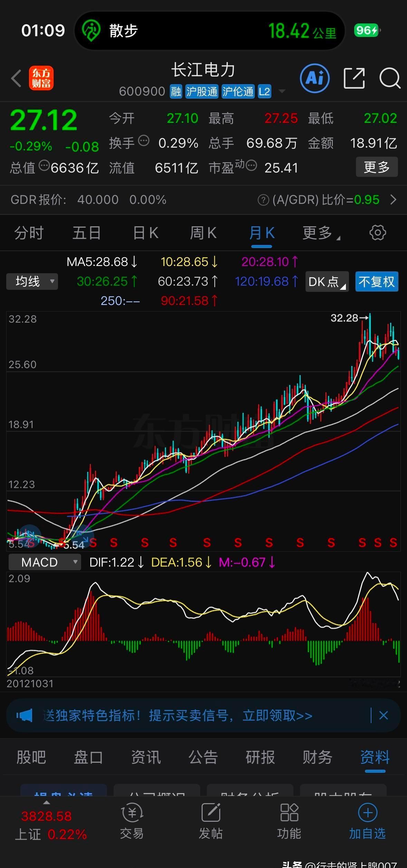The image size is (407, 868).
Task: Expand the DK点 selector
Action: point(327,282)
